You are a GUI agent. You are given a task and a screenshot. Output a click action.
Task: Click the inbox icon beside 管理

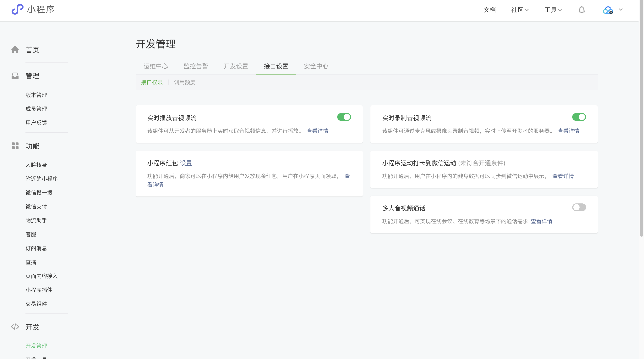tap(15, 75)
